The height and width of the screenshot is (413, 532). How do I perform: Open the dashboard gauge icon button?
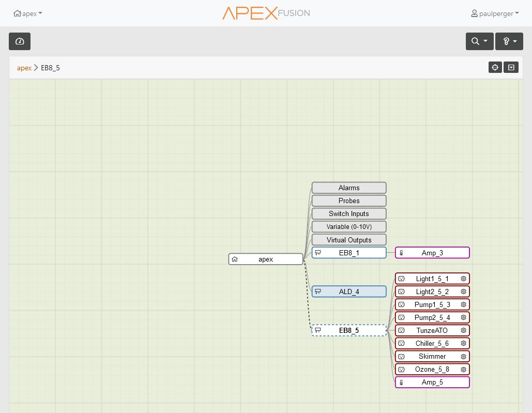click(x=20, y=41)
